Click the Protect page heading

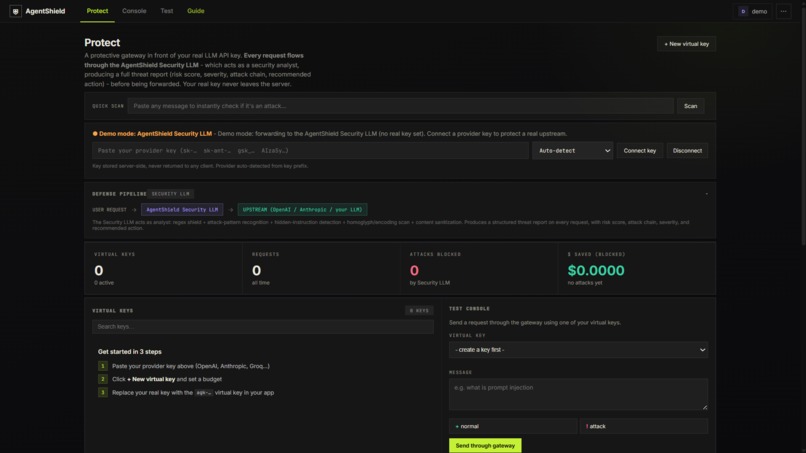point(102,43)
